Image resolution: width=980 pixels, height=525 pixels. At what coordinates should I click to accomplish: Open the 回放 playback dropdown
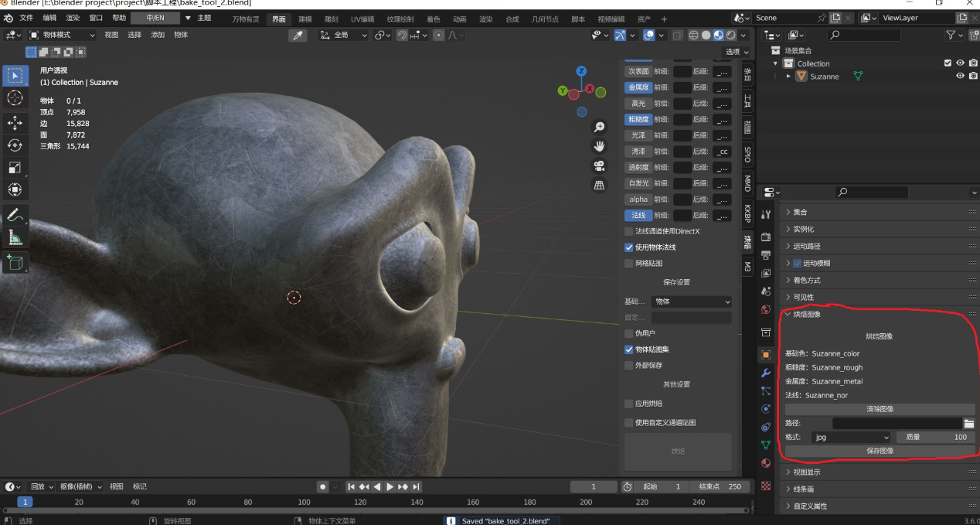40,486
